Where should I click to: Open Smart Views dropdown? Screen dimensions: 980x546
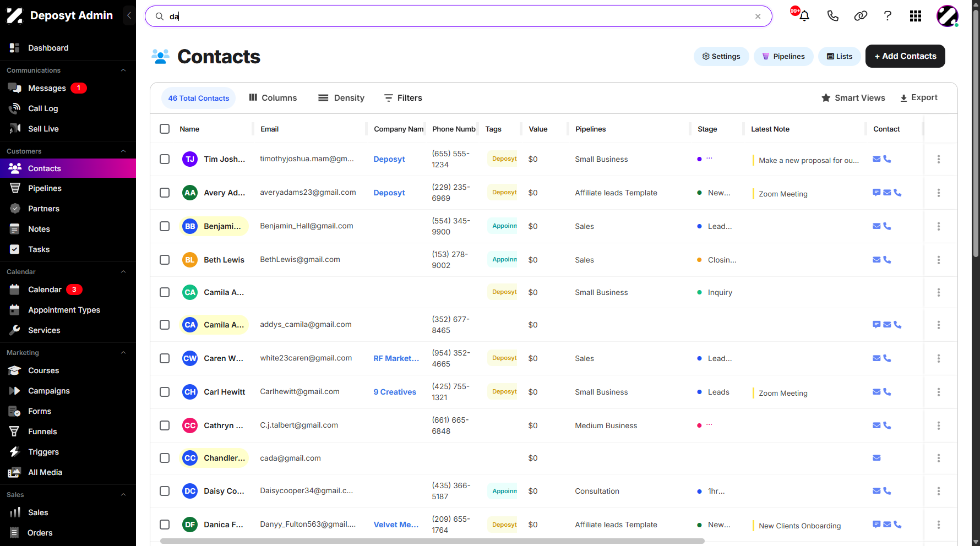click(853, 98)
